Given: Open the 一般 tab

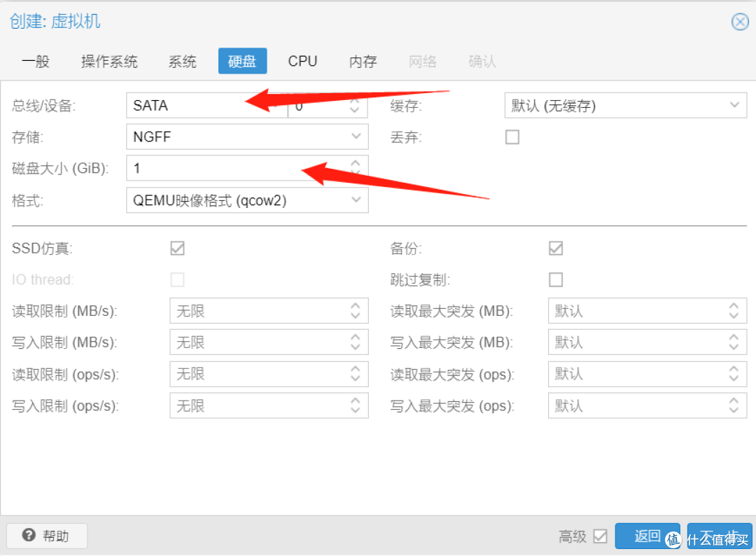Looking at the screenshot, I should pyautogui.click(x=35, y=61).
